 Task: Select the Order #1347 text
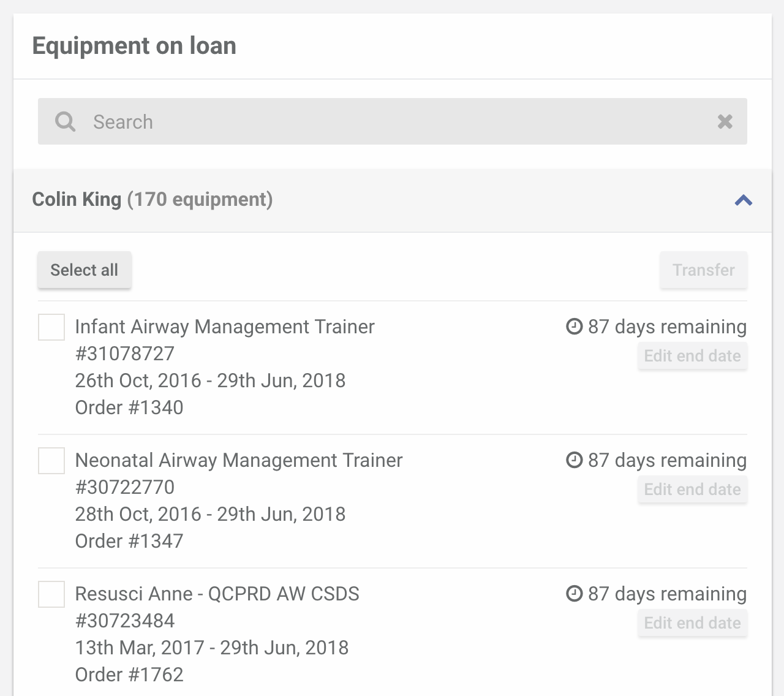point(129,541)
